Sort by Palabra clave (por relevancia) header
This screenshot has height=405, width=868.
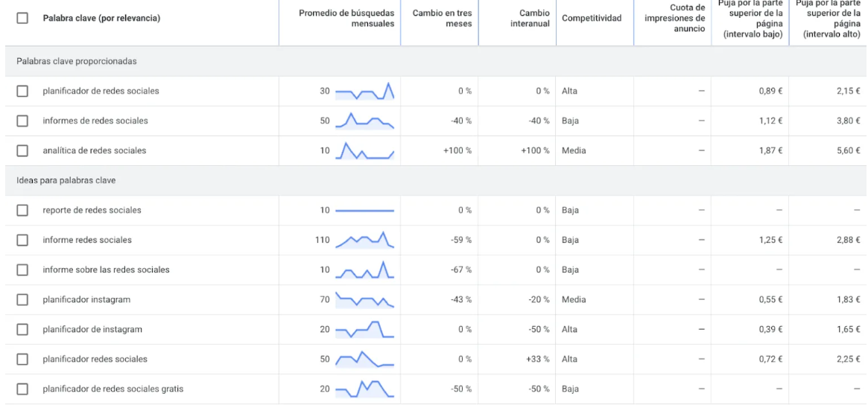(x=101, y=19)
